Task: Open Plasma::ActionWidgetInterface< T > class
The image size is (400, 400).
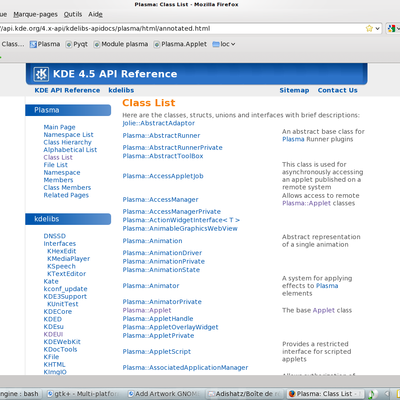Action: [x=181, y=220]
